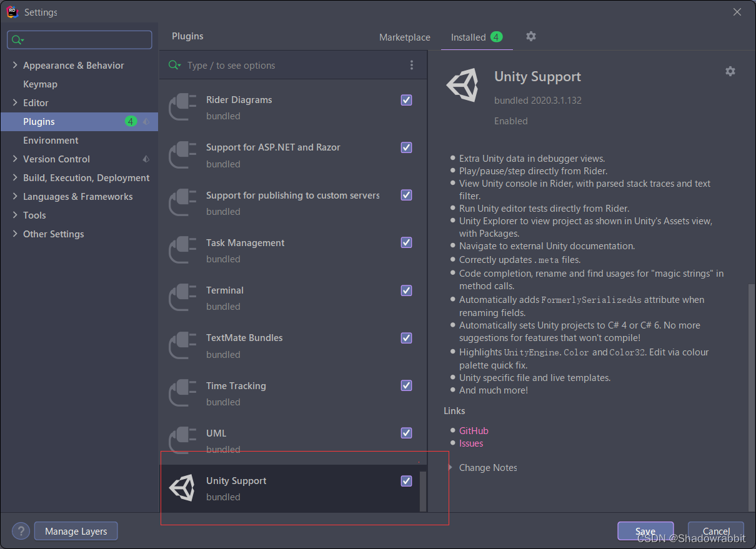Expand Other Settings

tap(15, 234)
